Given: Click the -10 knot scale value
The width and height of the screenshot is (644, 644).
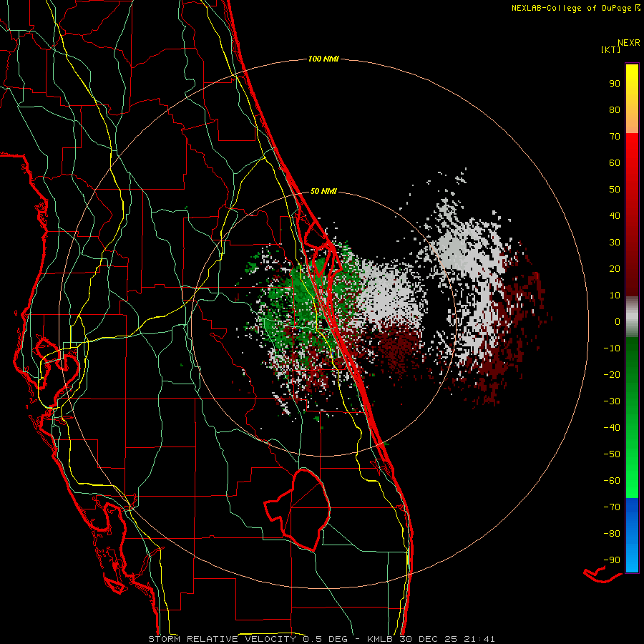Looking at the screenshot, I should [612, 348].
